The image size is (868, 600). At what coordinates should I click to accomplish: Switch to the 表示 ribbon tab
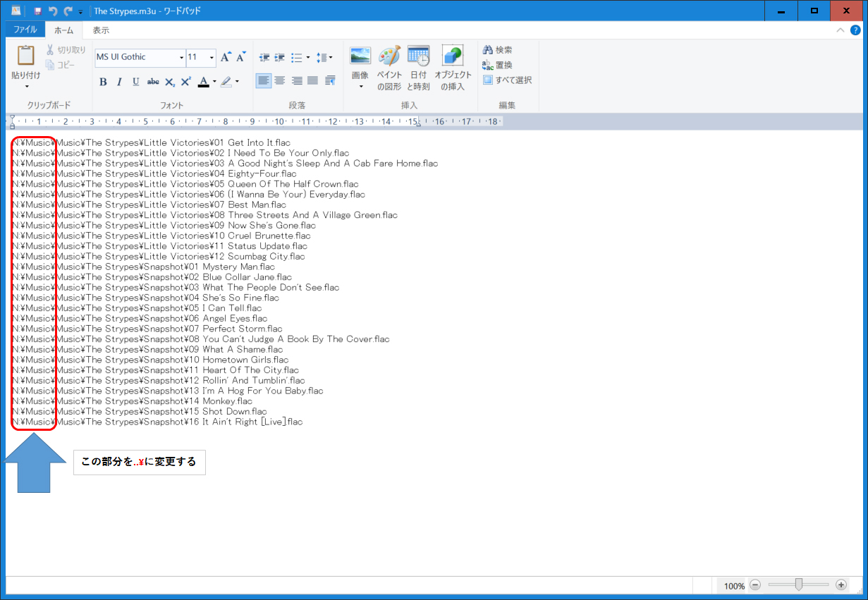(101, 30)
